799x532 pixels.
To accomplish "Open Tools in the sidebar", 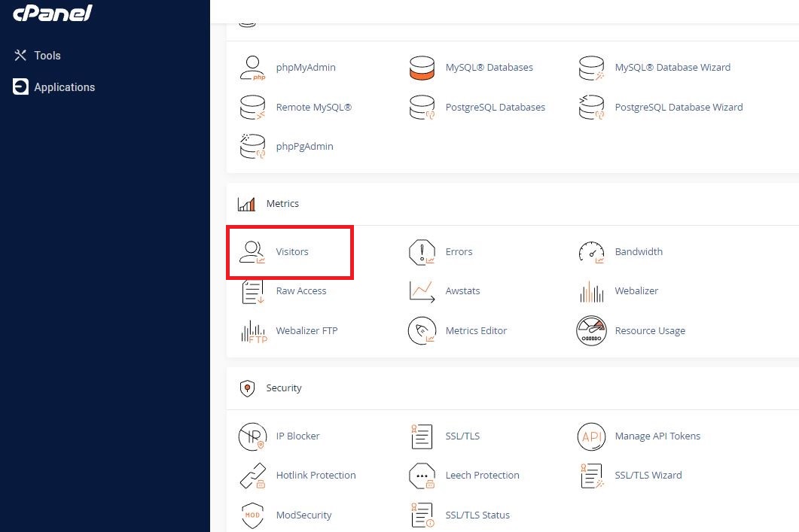I will click(37, 56).
